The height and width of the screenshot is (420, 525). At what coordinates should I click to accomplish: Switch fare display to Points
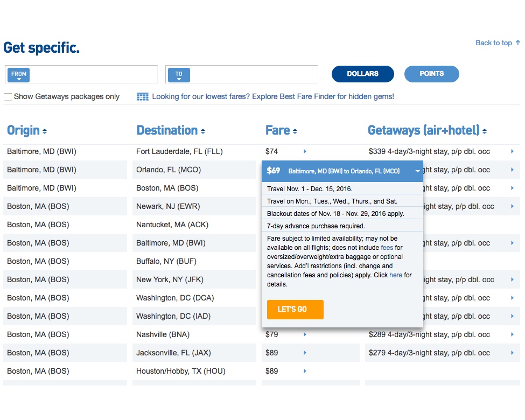click(x=431, y=74)
